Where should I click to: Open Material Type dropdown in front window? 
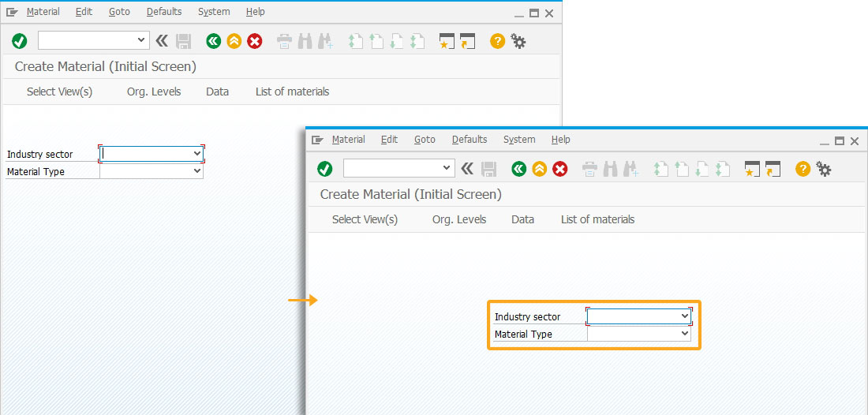point(685,334)
